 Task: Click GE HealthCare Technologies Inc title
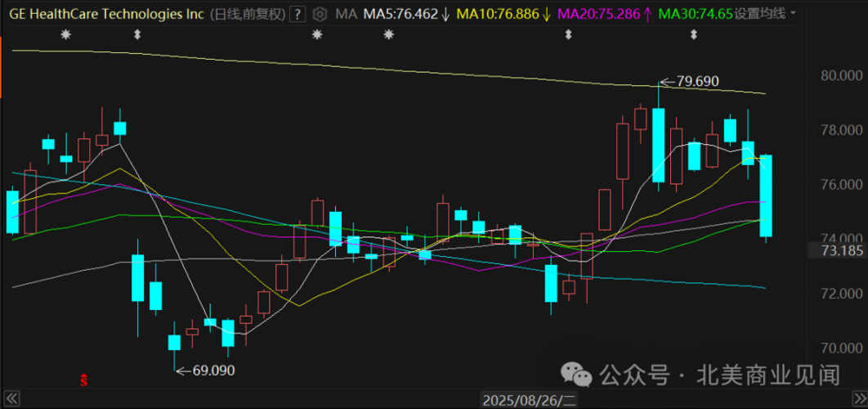[x=106, y=13]
